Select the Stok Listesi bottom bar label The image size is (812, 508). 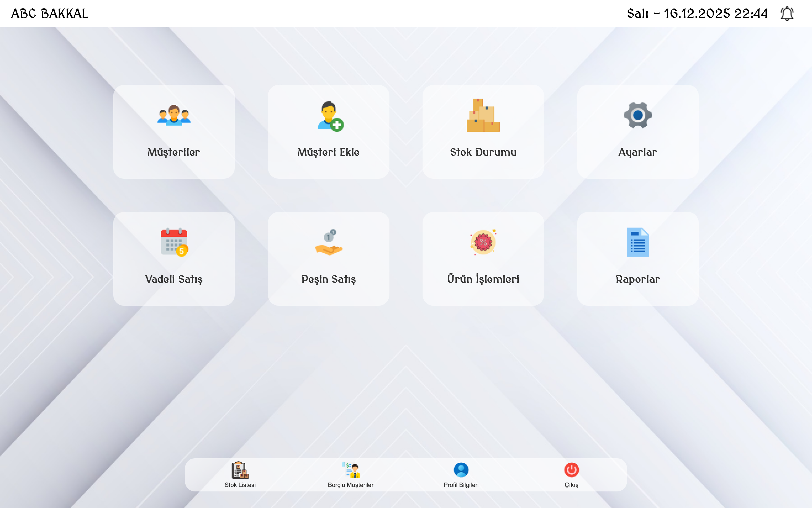[240, 485]
